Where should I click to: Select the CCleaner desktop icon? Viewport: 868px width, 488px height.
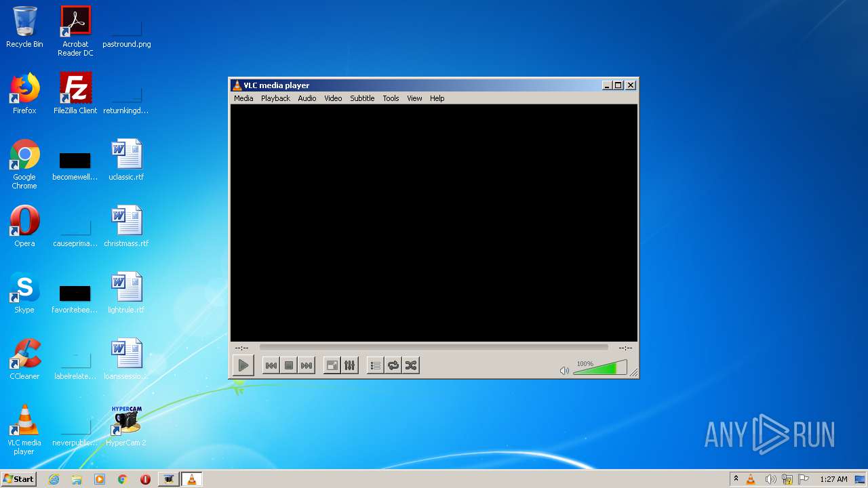[x=24, y=359]
